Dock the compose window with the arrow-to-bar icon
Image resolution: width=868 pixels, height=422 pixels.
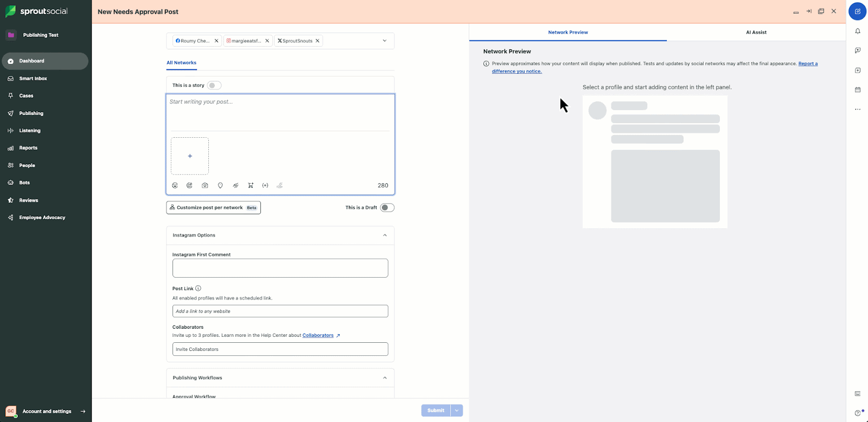click(808, 11)
